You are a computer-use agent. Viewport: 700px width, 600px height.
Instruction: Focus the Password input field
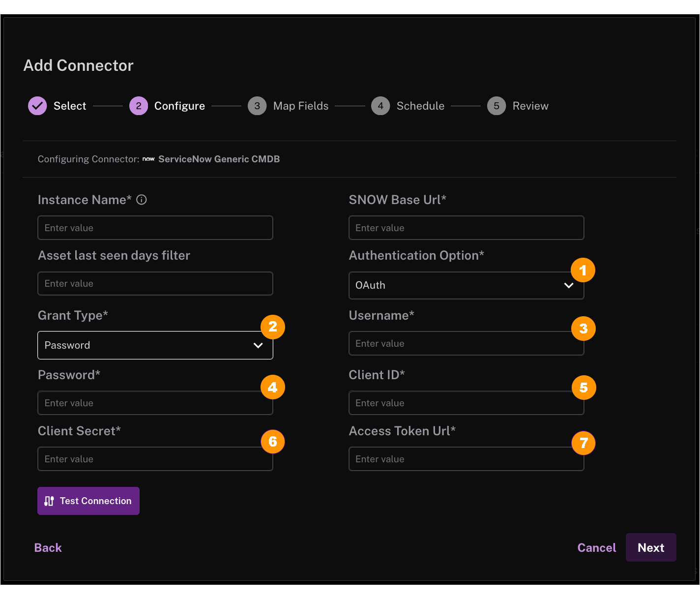155,403
